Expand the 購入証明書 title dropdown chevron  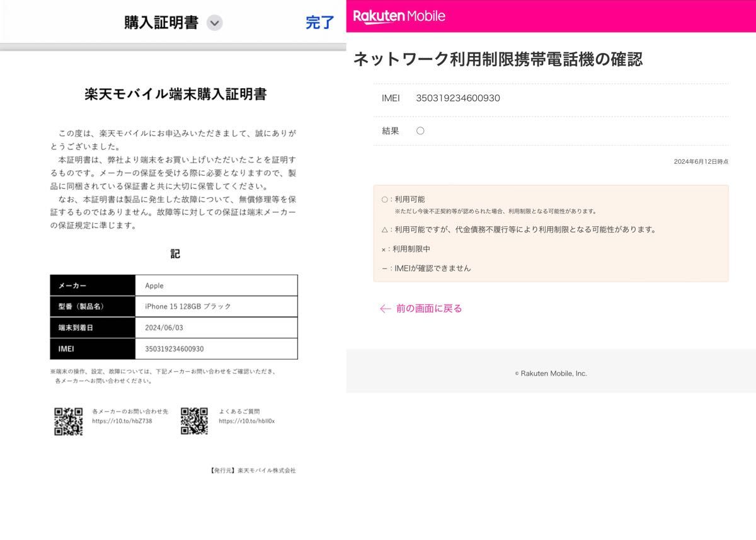click(x=215, y=23)
